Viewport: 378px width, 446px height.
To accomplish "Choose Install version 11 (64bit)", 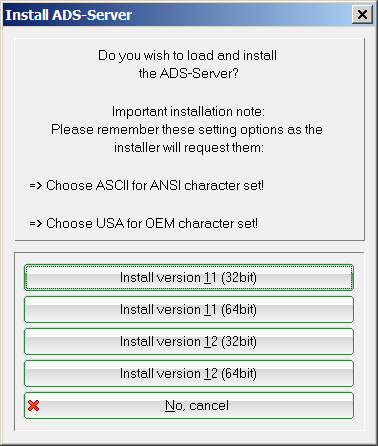I will point(189,309).
